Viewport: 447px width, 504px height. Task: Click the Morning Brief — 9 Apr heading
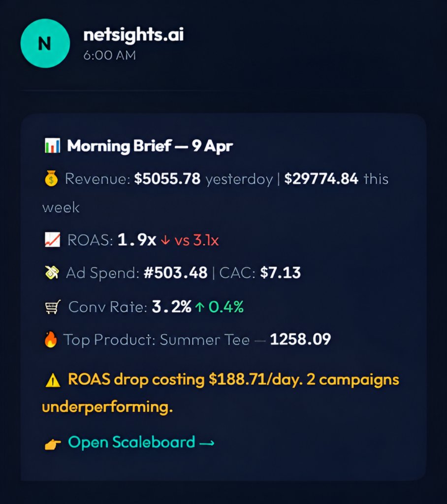[x=150, y=146]
